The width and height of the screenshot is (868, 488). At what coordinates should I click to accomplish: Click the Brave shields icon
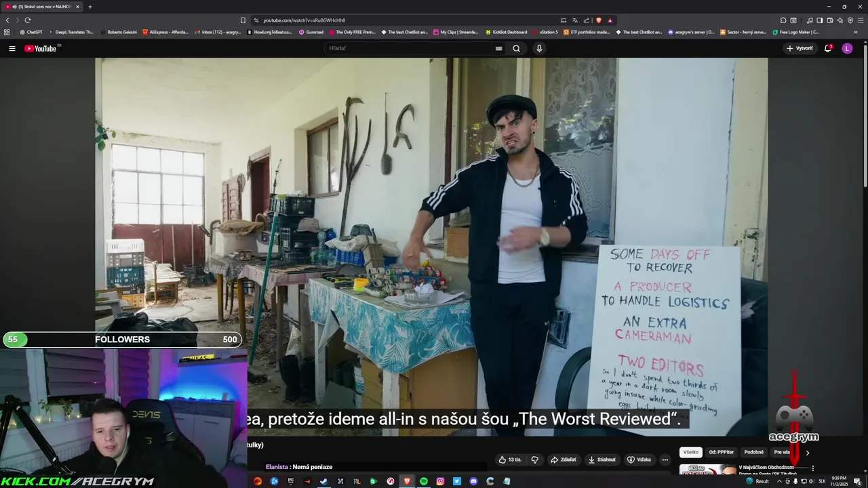tap(598, 20)
